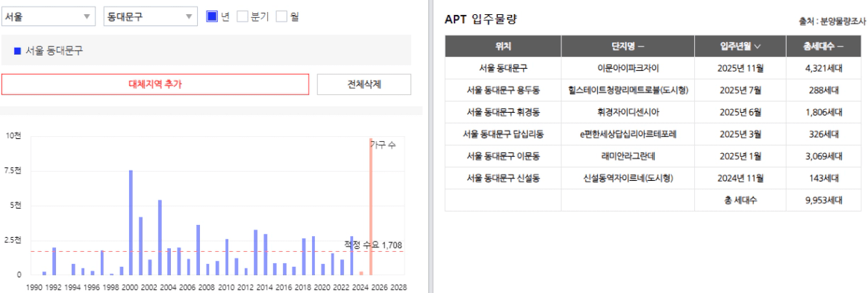868x293 pixels.
Task: Select the 신설동역자이르네(도시형) cell
Action: [628, 179]
